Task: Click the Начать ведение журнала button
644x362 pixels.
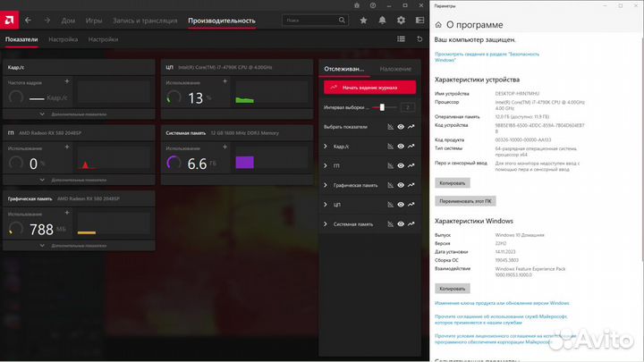Action: pyautogui.click(x=369, y=88)
